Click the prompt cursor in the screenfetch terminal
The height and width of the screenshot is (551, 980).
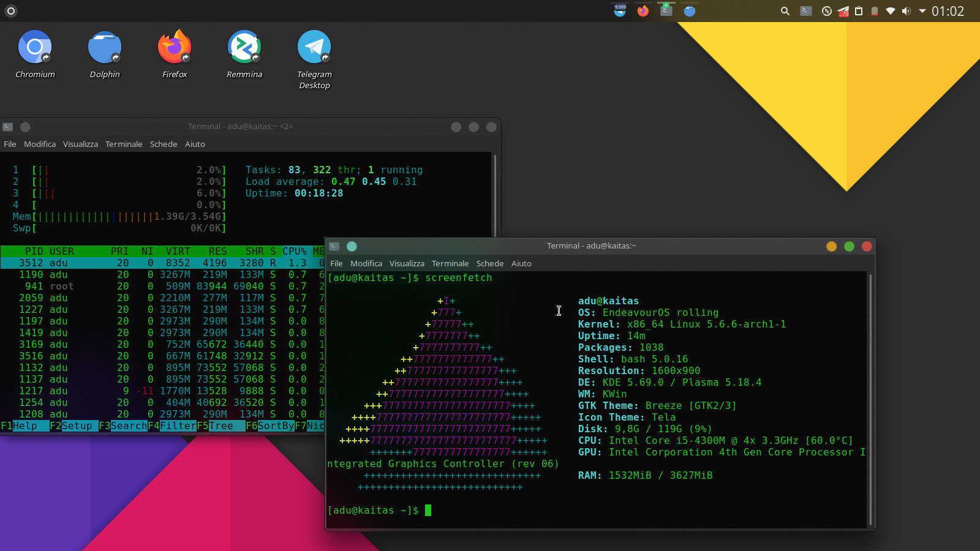click(x=428, y=510)
